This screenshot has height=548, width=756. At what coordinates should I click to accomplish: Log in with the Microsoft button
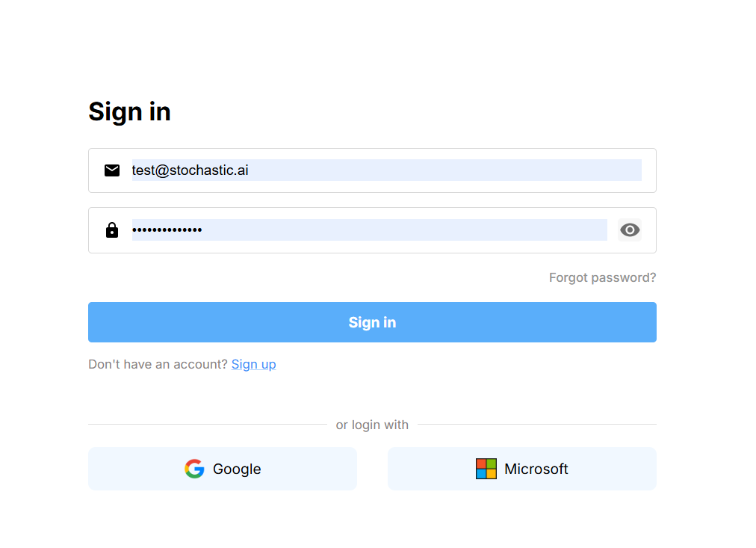[x=521, y=469]
